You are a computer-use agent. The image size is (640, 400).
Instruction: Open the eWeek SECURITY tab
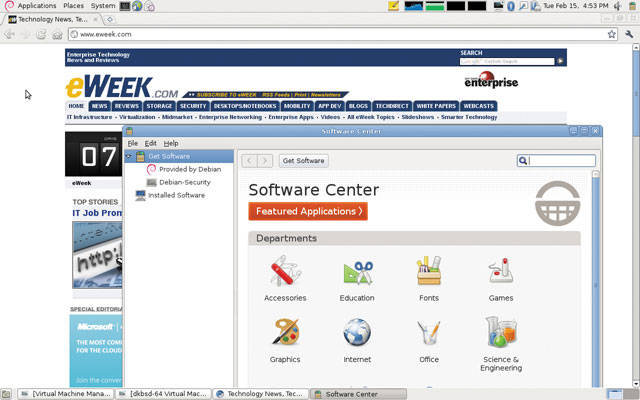click(193, 106)
